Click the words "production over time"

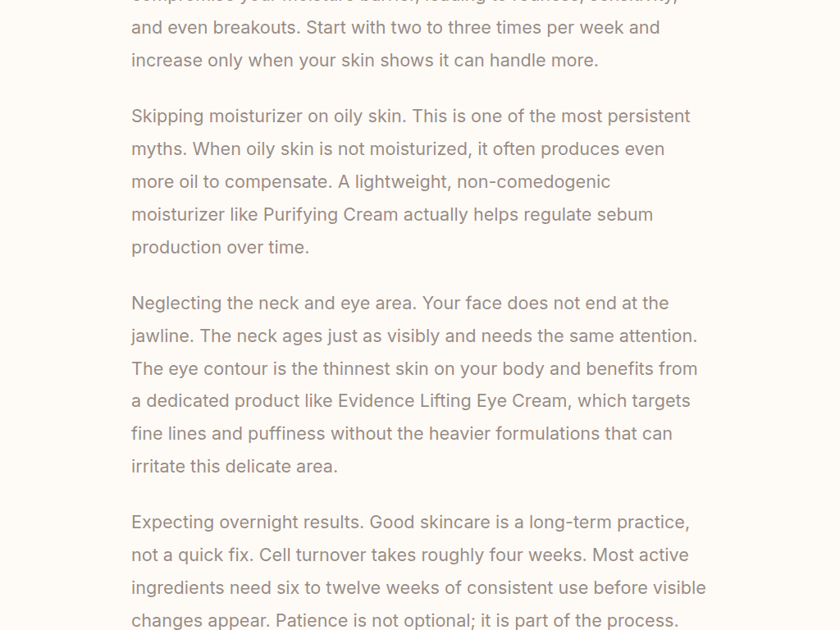point(218,248)
